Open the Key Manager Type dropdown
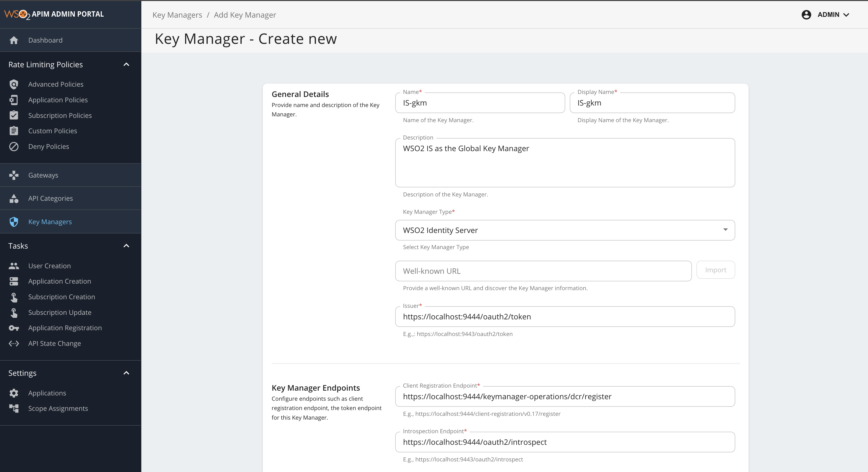Screen dimensions: 868x472 pos(565,230)
